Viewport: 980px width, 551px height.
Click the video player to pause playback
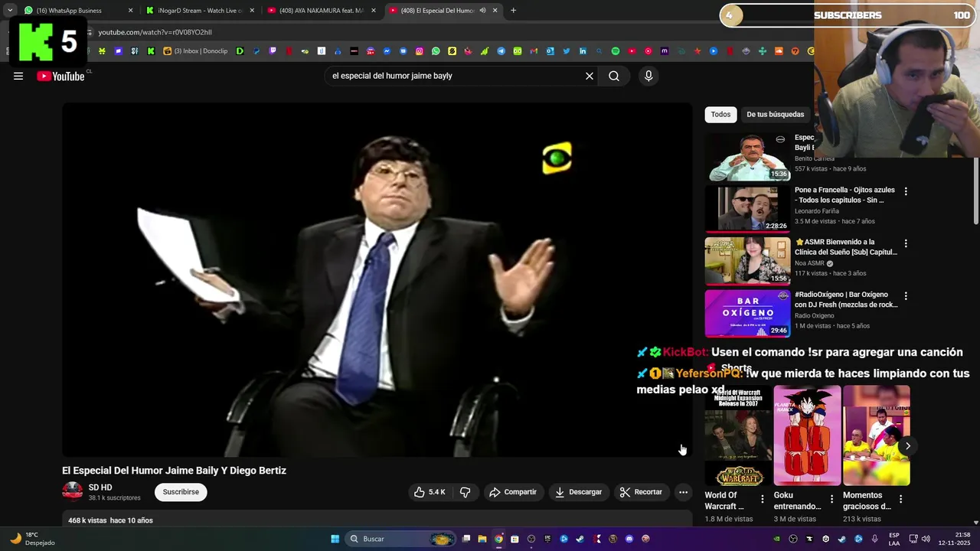pyautogui.click(x=377, y=279)
